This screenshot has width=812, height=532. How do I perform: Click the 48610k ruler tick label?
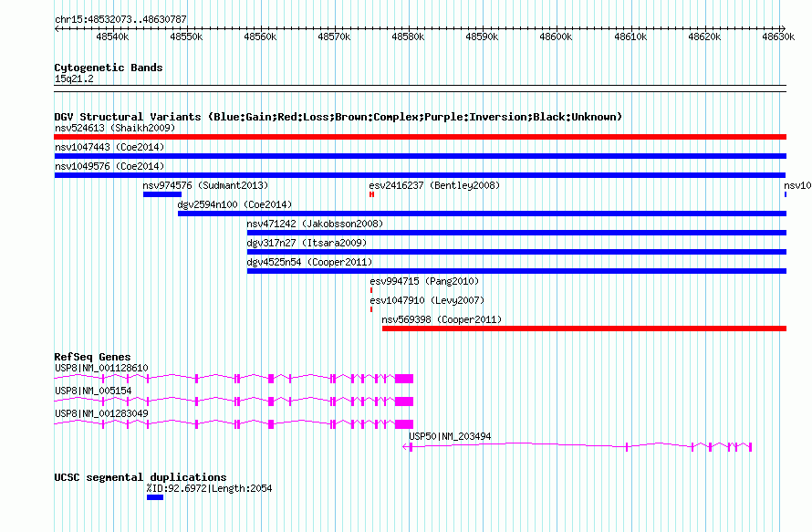pos(630,37)
